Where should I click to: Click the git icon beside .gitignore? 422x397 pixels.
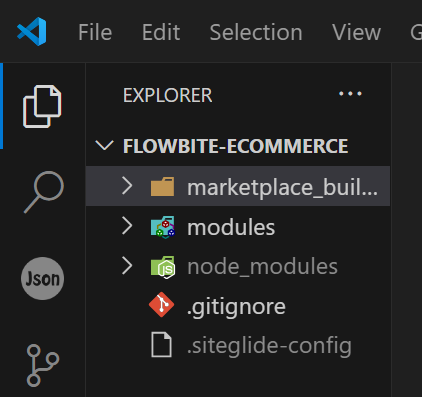[162, 304]
